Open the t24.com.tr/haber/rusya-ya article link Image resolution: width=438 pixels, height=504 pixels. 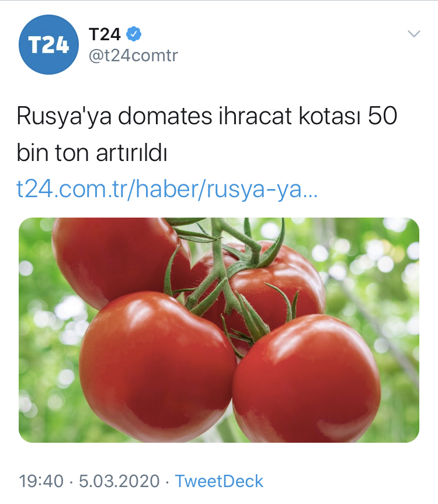167,189
